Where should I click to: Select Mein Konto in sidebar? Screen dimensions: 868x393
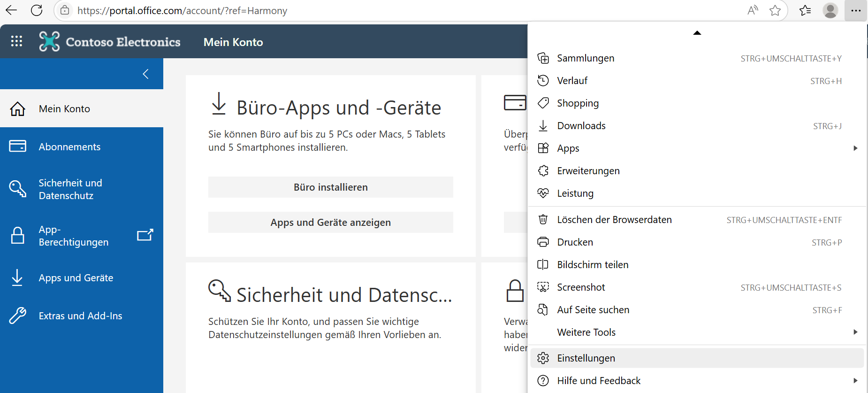click(82, 108)
